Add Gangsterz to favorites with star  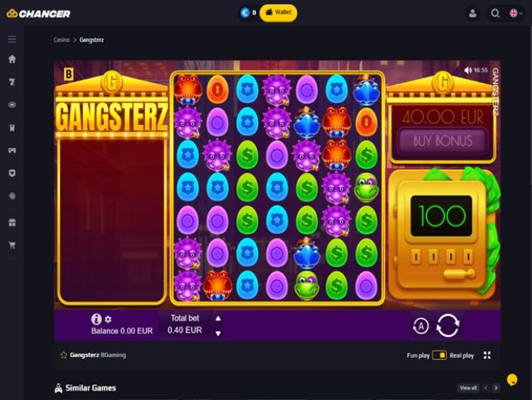[x=63, y=355]
